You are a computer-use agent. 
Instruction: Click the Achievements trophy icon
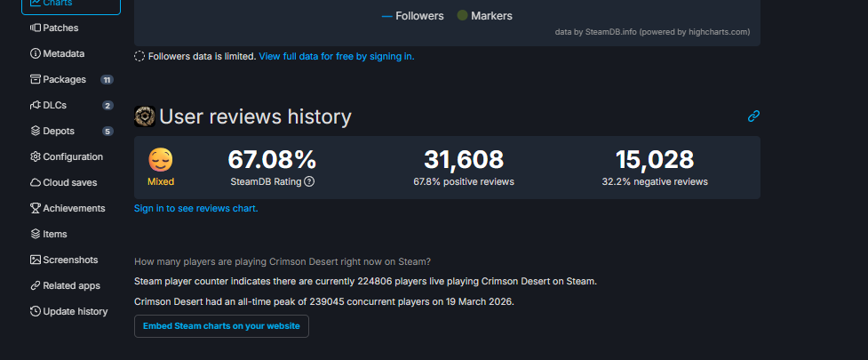(36, 208)
